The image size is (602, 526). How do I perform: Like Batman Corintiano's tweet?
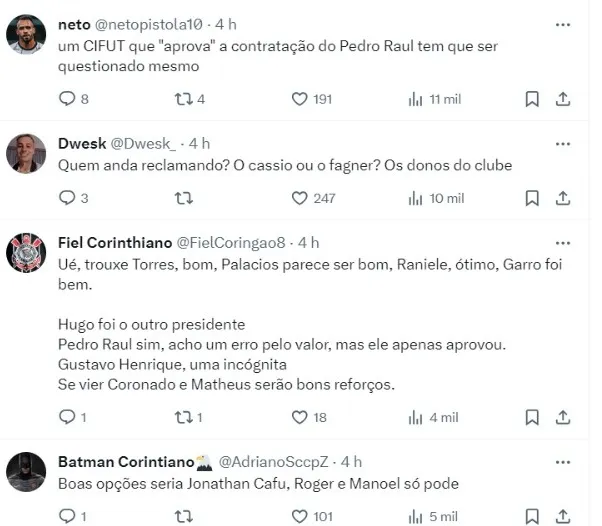(299, 516)
